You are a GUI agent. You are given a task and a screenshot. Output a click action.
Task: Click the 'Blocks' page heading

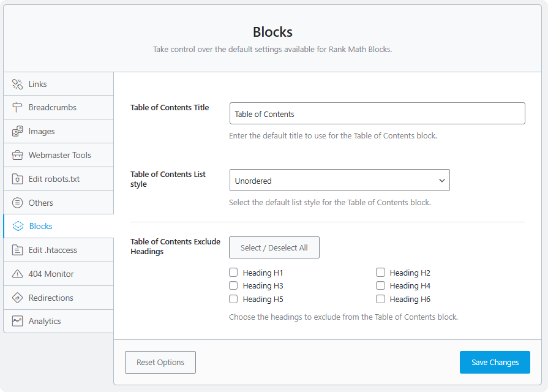(272, 32)
